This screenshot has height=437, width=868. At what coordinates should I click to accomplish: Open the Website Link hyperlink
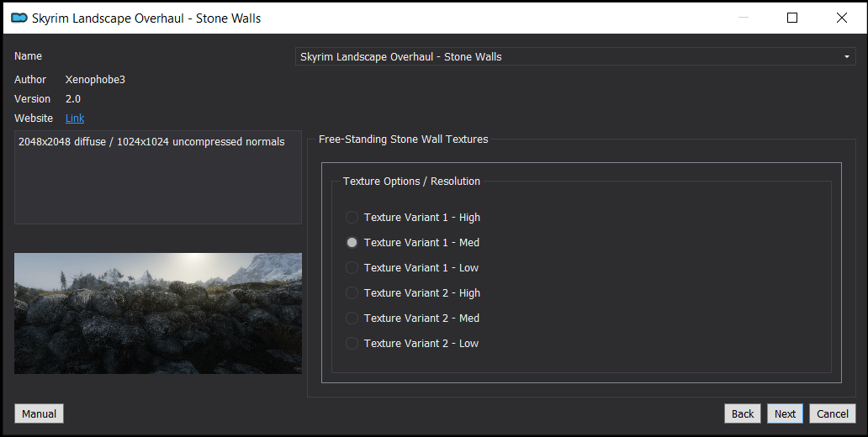coord(75,118)
